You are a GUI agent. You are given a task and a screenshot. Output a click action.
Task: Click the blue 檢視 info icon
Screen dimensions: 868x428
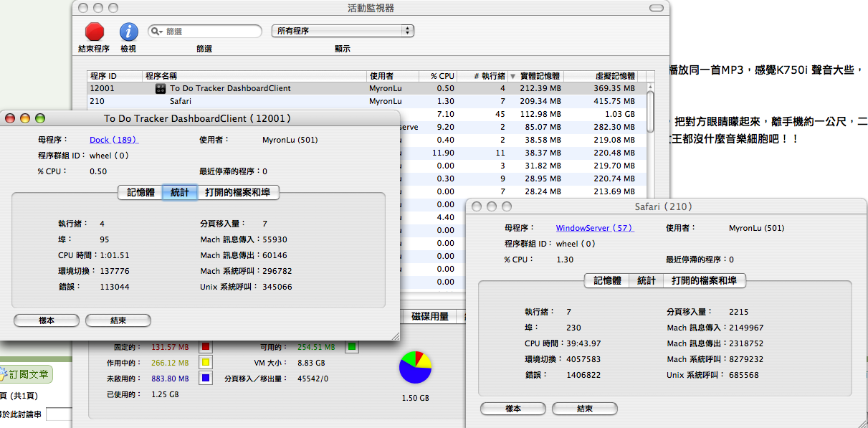[128, 32]
